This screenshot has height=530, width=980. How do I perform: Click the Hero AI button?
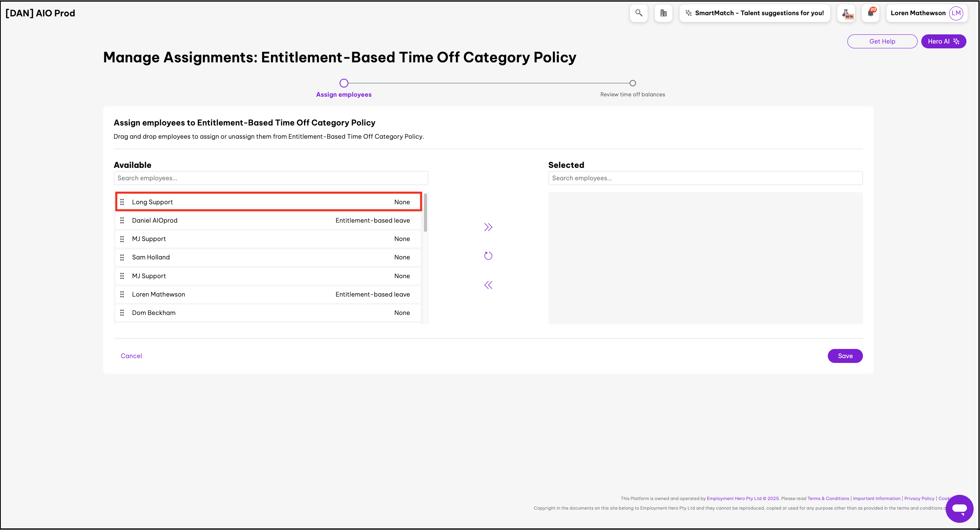[x=943, y=42]
